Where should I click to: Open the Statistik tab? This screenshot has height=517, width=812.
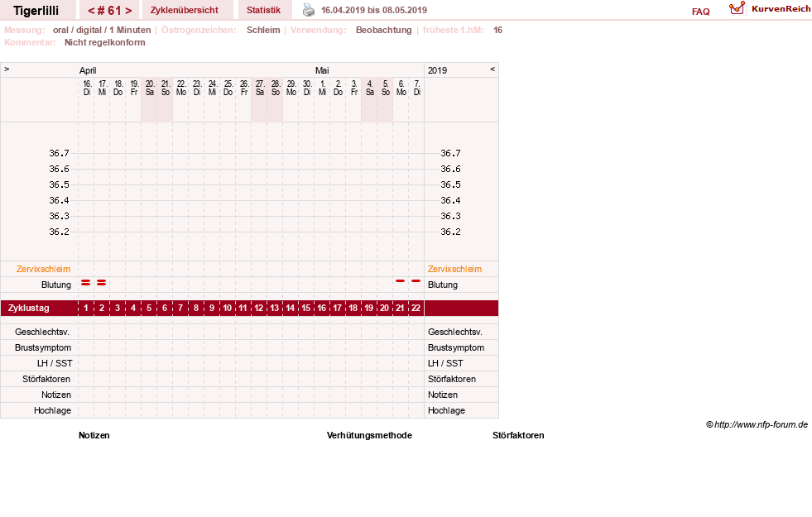263,10
